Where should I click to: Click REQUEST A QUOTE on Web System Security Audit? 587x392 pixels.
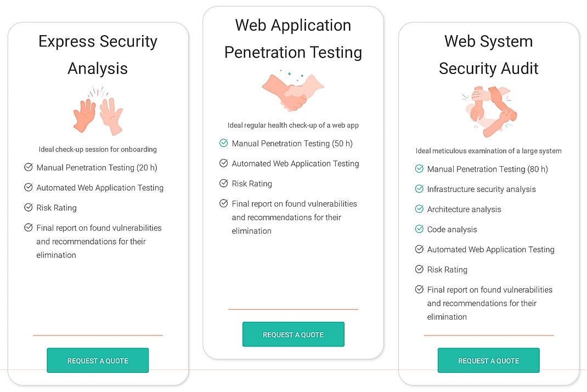pyautogui.click(x=488, y=360)
